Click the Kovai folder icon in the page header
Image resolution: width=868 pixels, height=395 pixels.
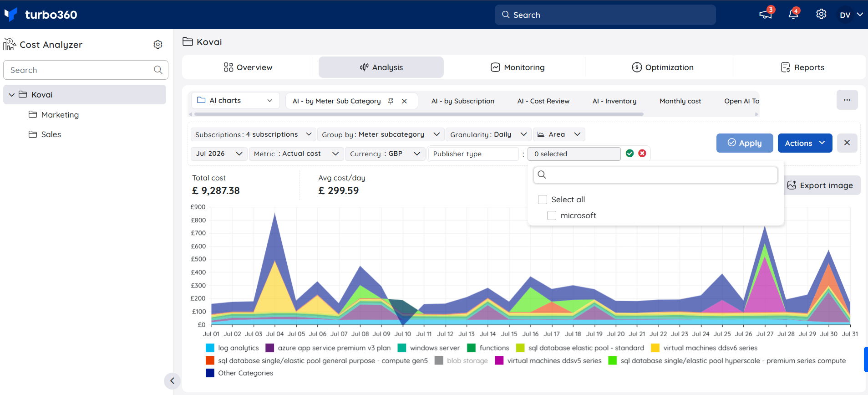(x=188, y=42)
